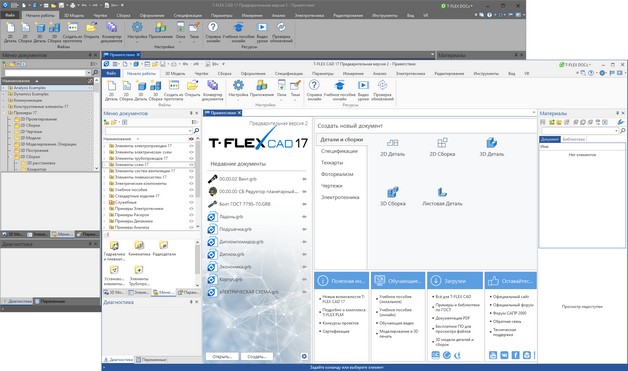This screenshot has width=628, height=371.
Task: Click the YouTube icon on welcome page
Action: tap(493, 355)
